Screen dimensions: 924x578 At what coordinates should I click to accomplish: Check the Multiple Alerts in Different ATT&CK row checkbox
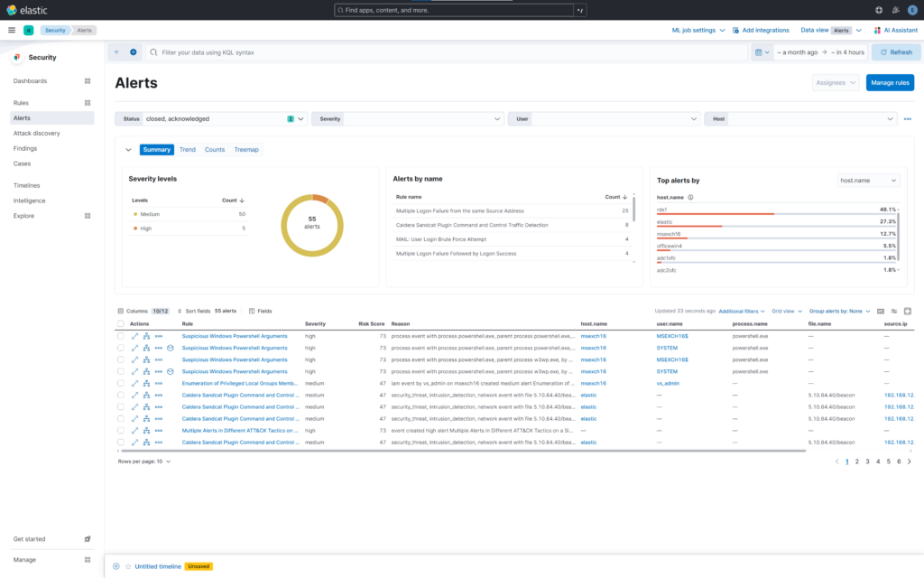121,431
